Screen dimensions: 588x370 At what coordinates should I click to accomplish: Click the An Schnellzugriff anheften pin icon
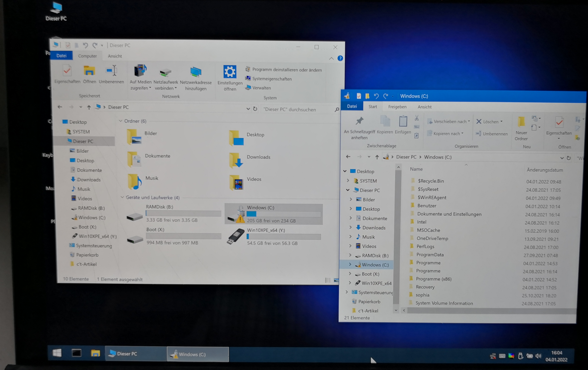[359, 121]
